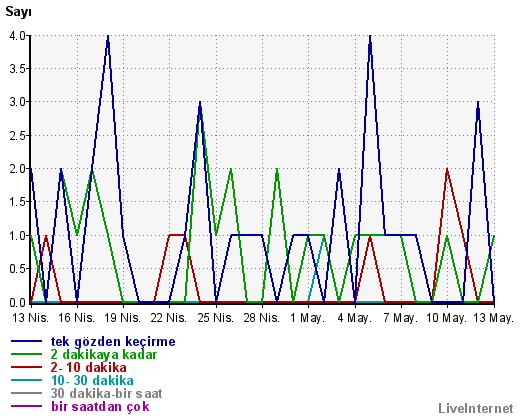The height and width of the screenshot is (418, 520).
Task: Click the 0.5 y-axis value
Action: pos(18,269)
